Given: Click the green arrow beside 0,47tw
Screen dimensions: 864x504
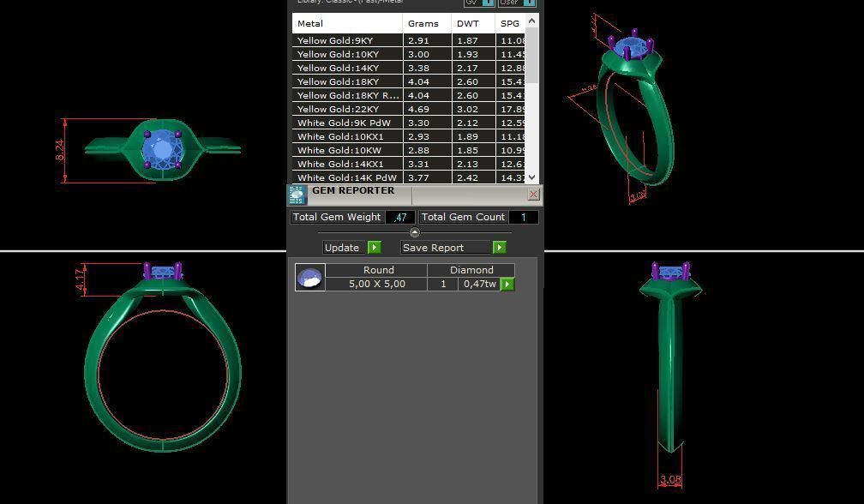Looking at the screenshot, I should pos(507,284).
